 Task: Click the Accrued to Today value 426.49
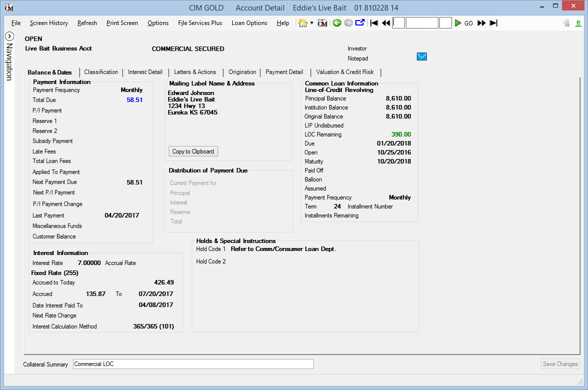pyautogui.click(x=164, y=282)
